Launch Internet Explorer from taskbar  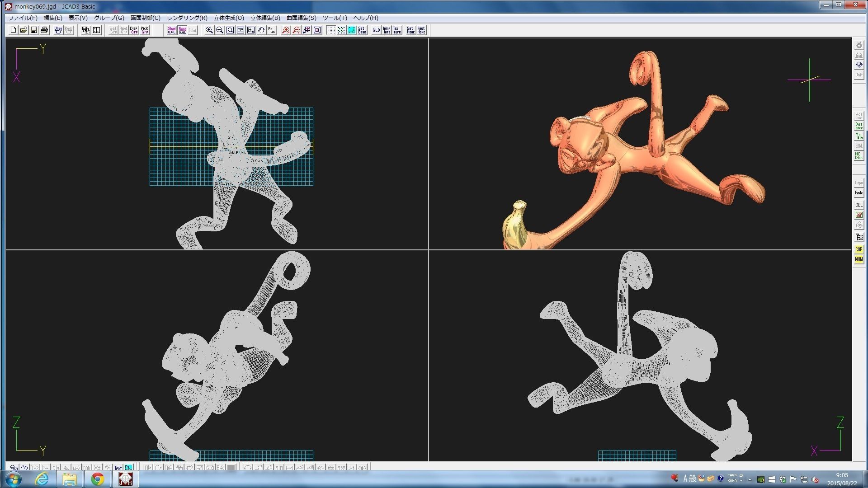42,479
